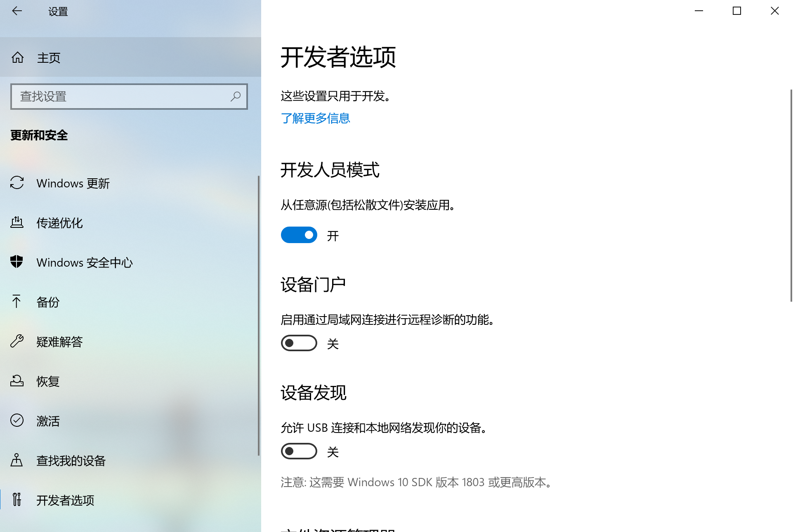Turn off the 开发人员模式 toggle
The image size is (793, 532).
coord(299,235)
